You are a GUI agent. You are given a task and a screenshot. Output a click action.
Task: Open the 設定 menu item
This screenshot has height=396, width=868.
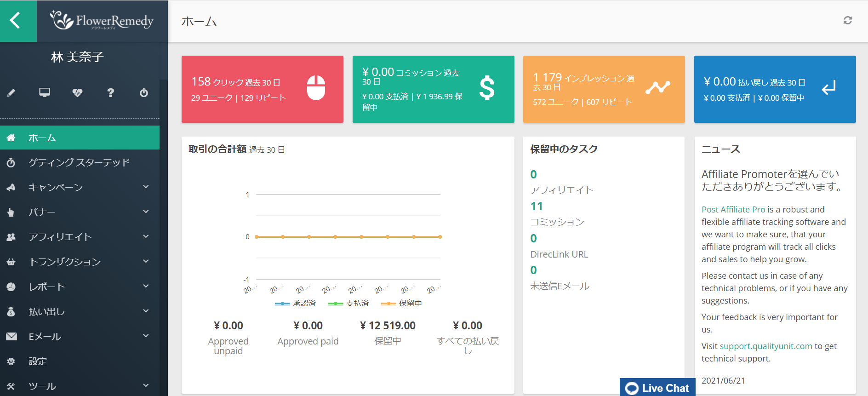(x=80, y=361)
